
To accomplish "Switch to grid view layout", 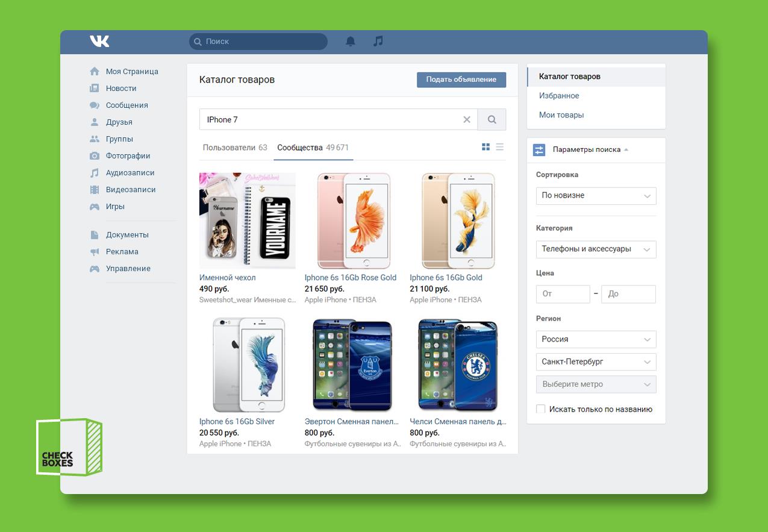I will click(486, 147).
